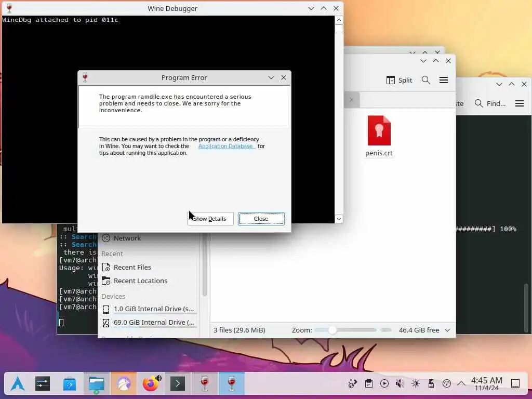532x399 pixels.
Task: Select the penis.crt file icon
Action: click(379, 130)
